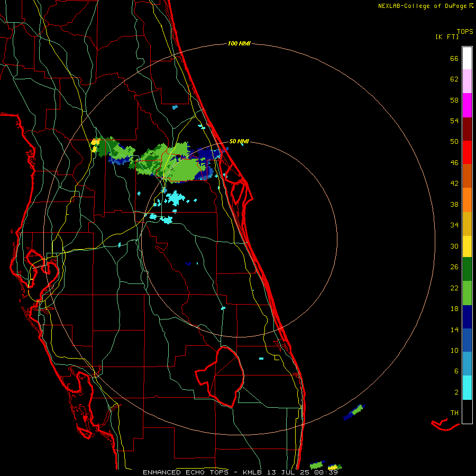The image size is (476, 476).
Task: Click the 34 value on legend scale
Action: [x=454, y=225]
